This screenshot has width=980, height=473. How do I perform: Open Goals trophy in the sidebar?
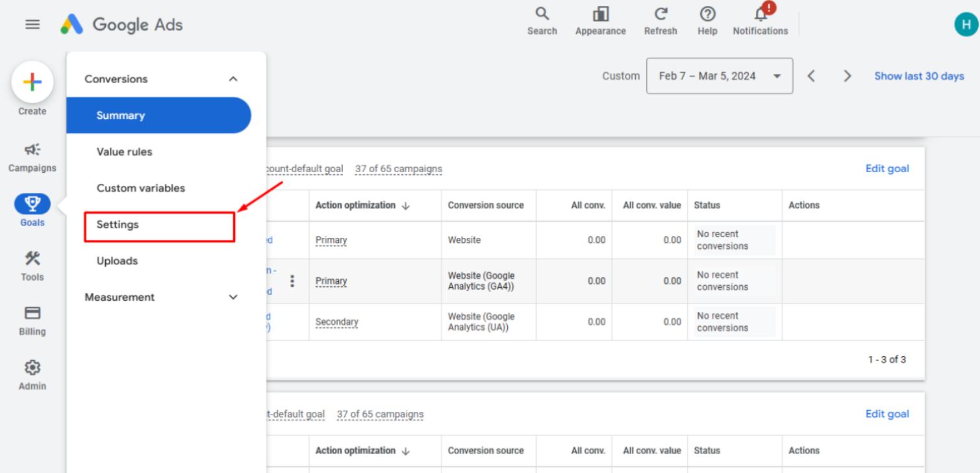tap(32, 212)
